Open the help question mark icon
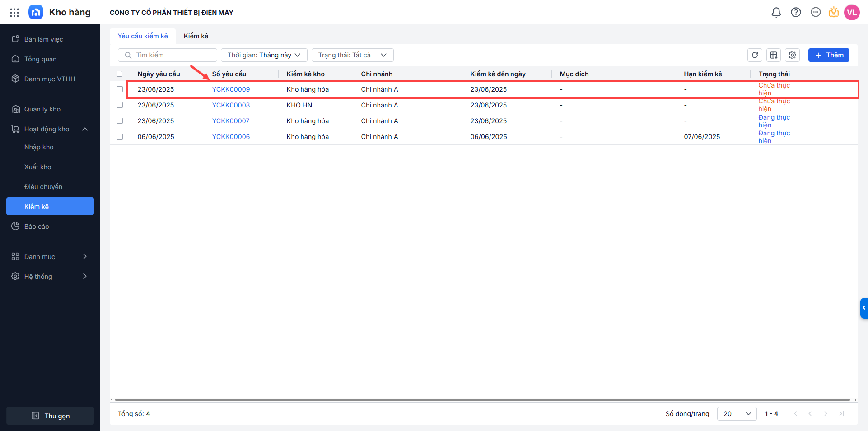 pos(796,13)
